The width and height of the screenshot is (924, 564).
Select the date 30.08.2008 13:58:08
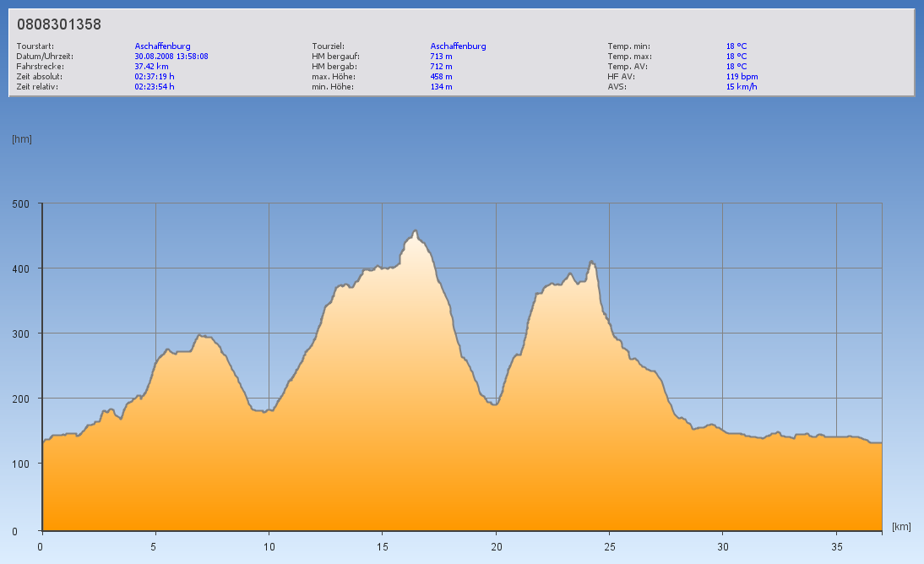(x=171, y=57)
